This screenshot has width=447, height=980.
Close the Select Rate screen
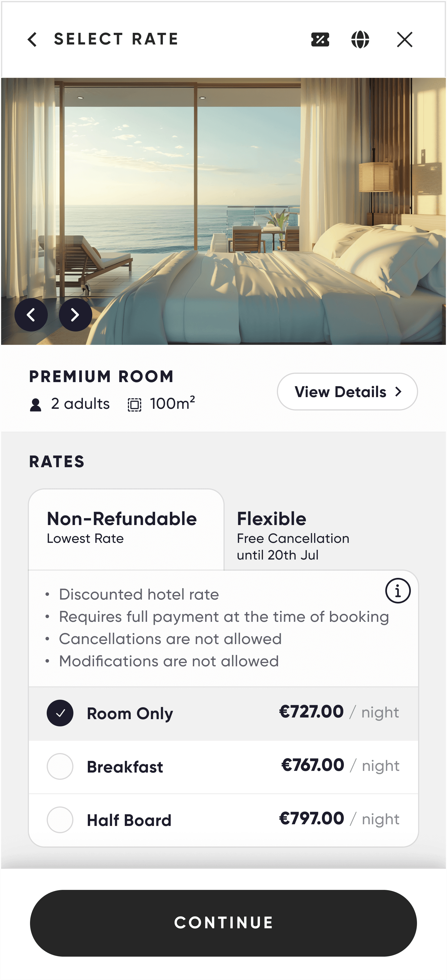point(404,39)
